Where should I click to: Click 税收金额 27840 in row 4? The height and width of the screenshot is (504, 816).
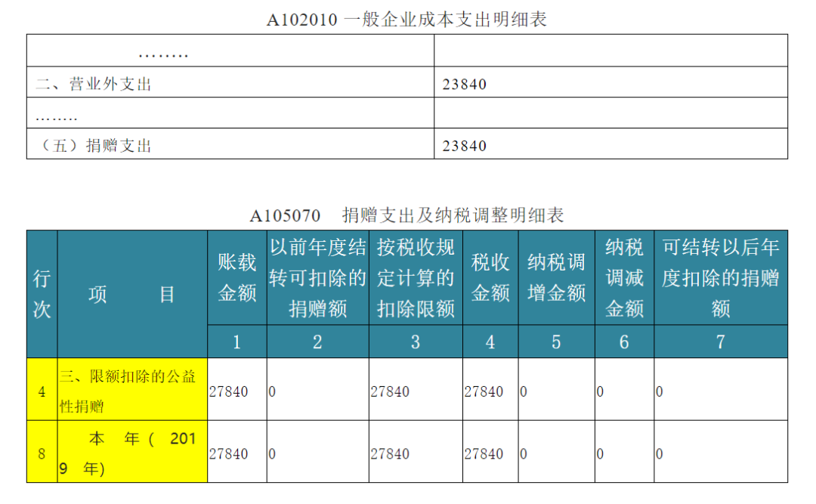484,391
